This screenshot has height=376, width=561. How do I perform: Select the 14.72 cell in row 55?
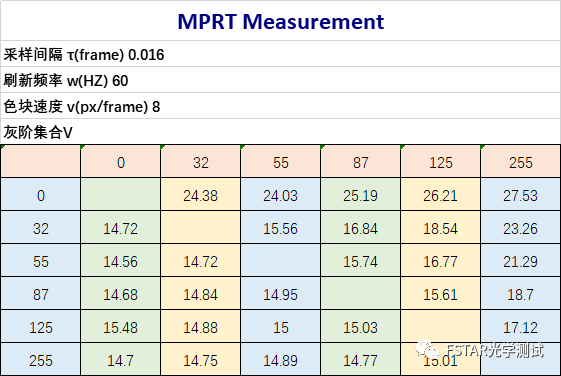201,261
